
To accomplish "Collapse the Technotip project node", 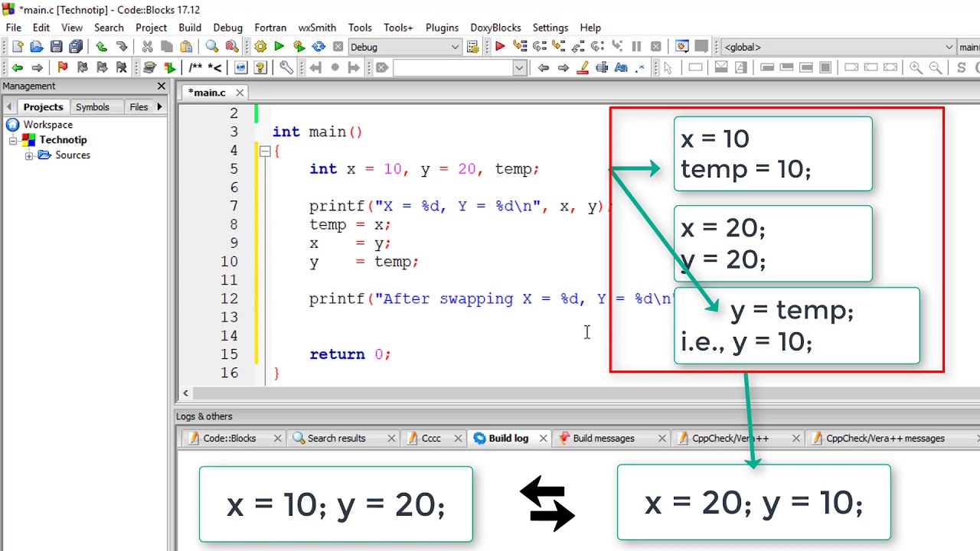I will point(13,140).
